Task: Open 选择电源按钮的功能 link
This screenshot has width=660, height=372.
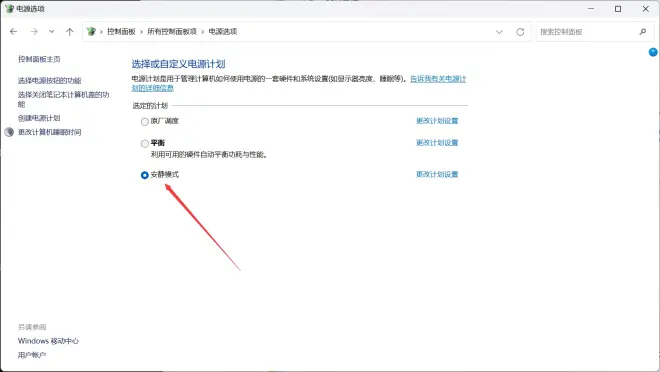Action: tap(49, 80)
